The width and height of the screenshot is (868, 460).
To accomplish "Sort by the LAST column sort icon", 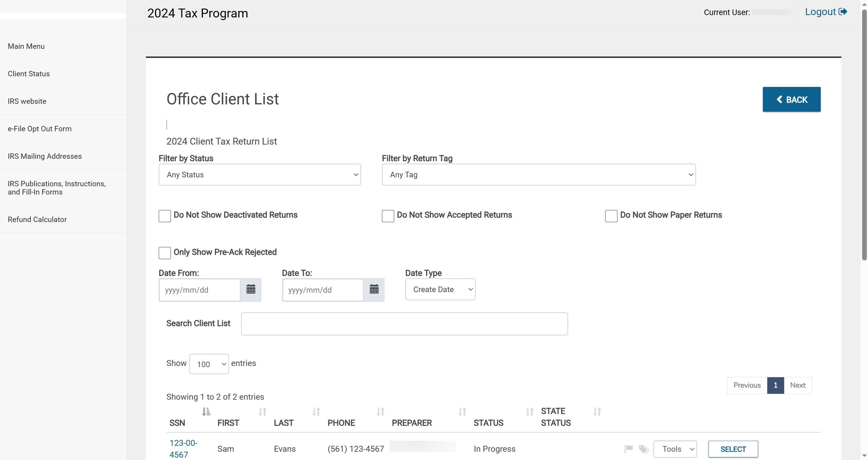I will (x=316, y=412).
